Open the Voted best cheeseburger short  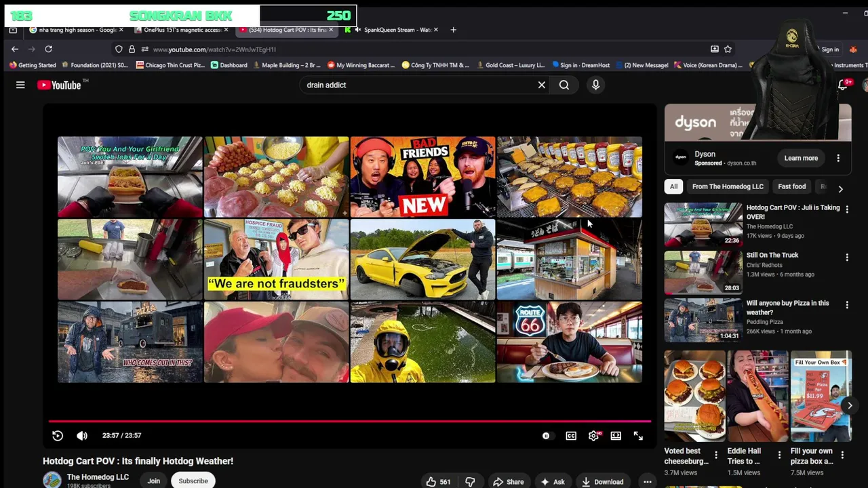694,396
